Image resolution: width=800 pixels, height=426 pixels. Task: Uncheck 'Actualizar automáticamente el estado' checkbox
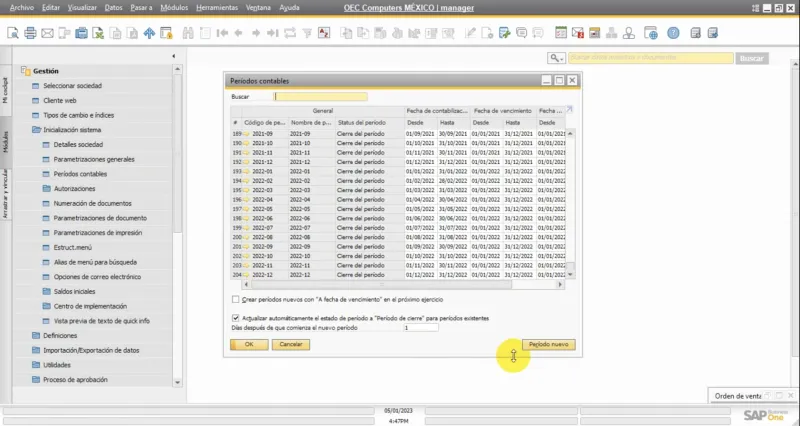click(235, 318)
